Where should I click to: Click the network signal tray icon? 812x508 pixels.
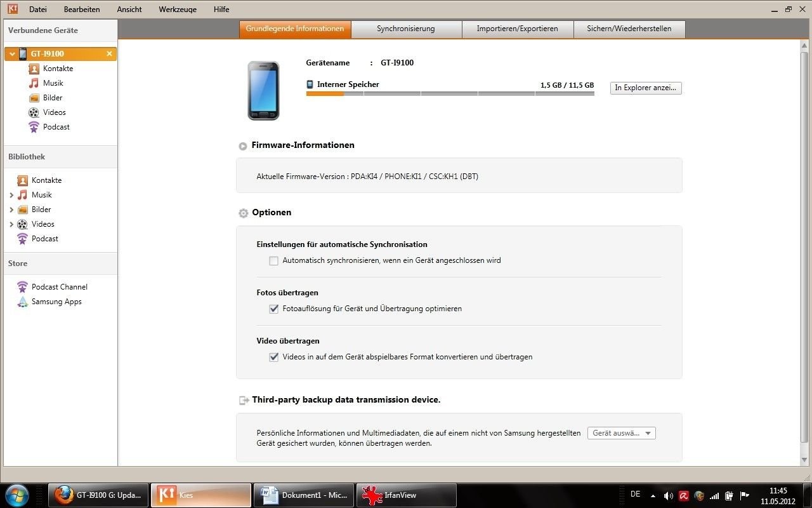pos(714,495)
